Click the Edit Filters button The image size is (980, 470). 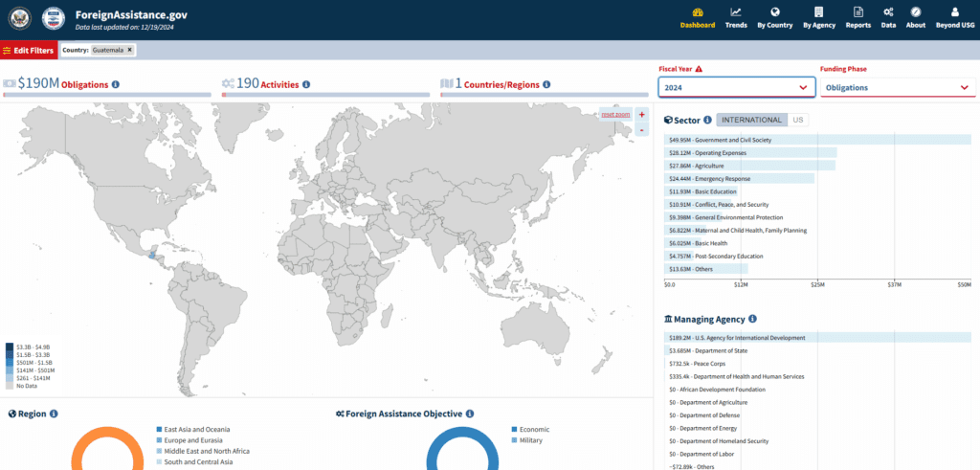tap(29, 50)
